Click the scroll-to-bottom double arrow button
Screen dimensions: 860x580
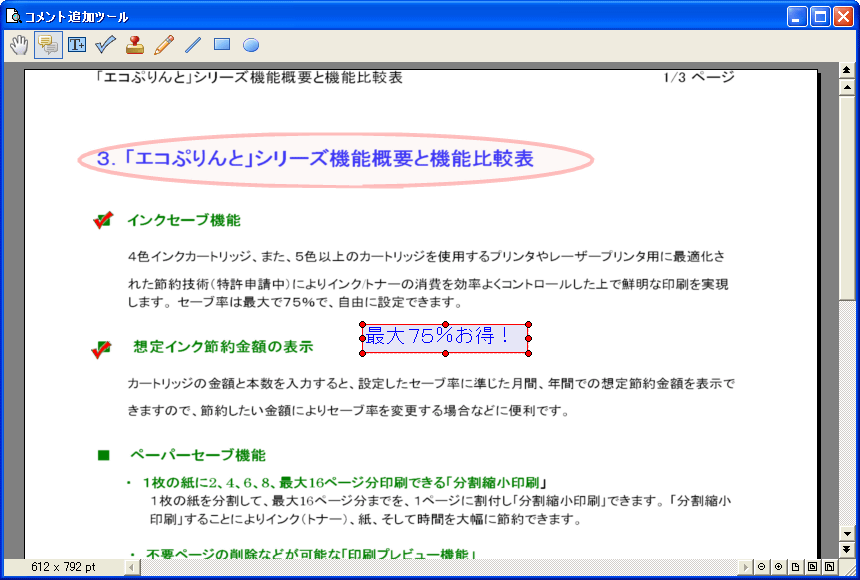point(847,549)
